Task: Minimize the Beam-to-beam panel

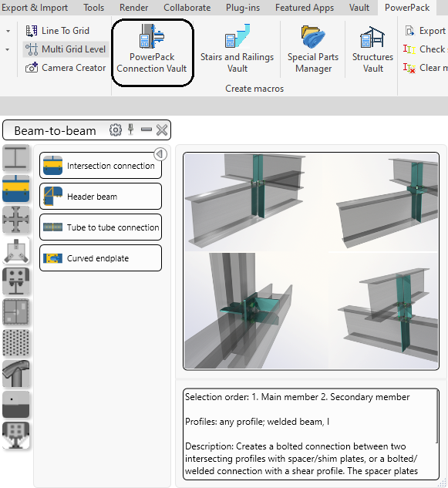Action: (x=146, y=130)
